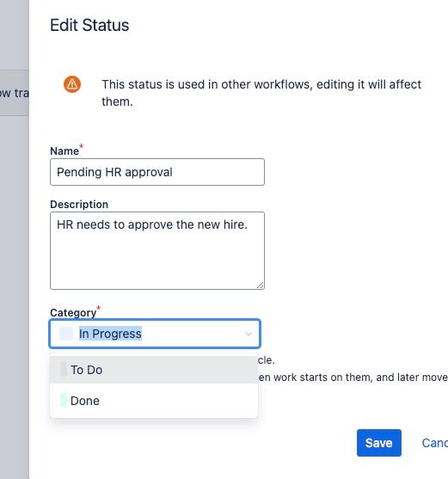Choose the Done category option
The width and height of the screenshot is (448, 479).
click(154, 401)
